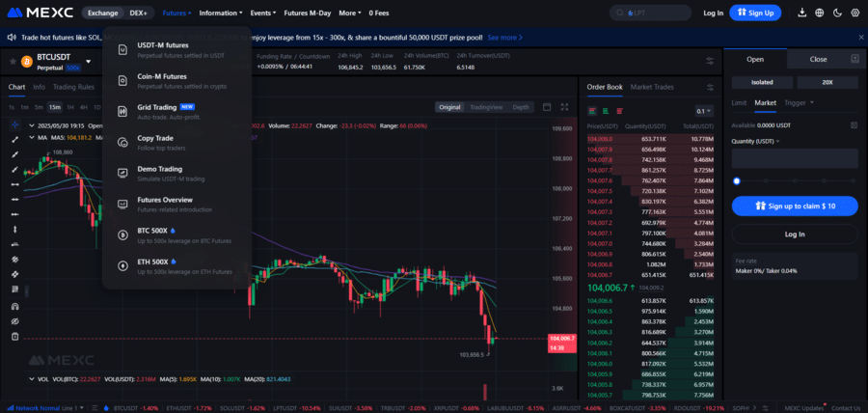
Task: Select the Limit order tab
Action: pyautogui.click(x=739, y=102)
